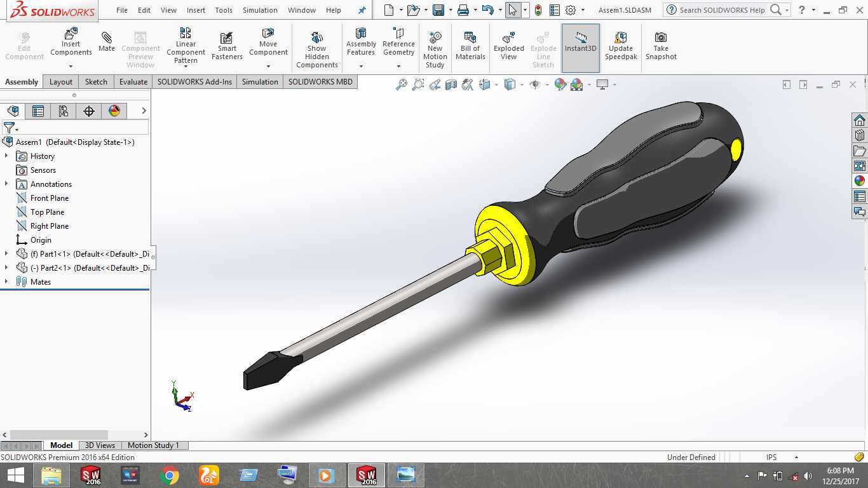The height and width of the screenshot is (488, 868).
Task: Insert a Bill of Materials
Action: tap(470, 46)
